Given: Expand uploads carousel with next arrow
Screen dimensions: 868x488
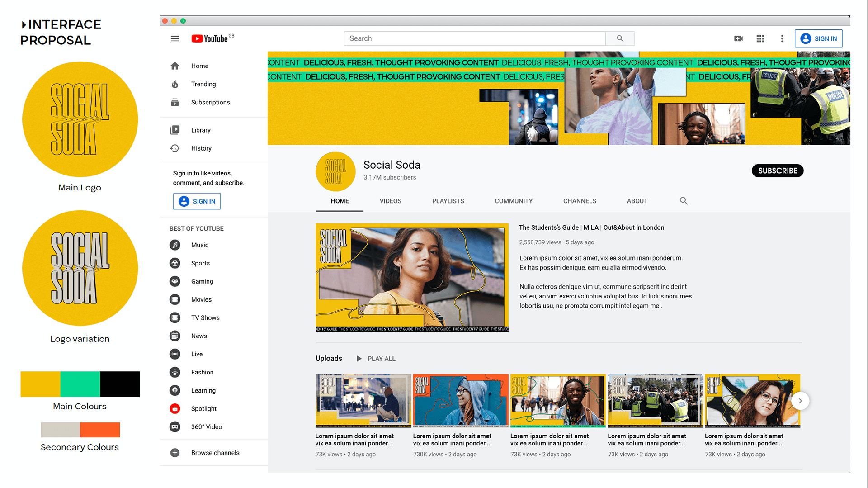Looking at the screenshot, I should pyautogui.click(x=800, y=401).
